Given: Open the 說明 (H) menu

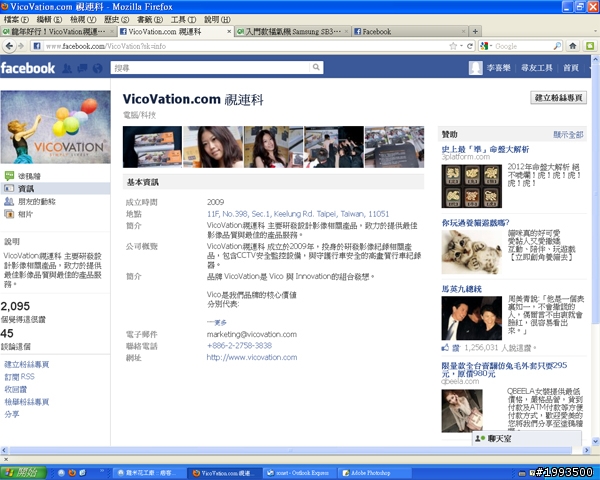Looking at the screenshot, I should pyautogui.click(x=217, y=20).
